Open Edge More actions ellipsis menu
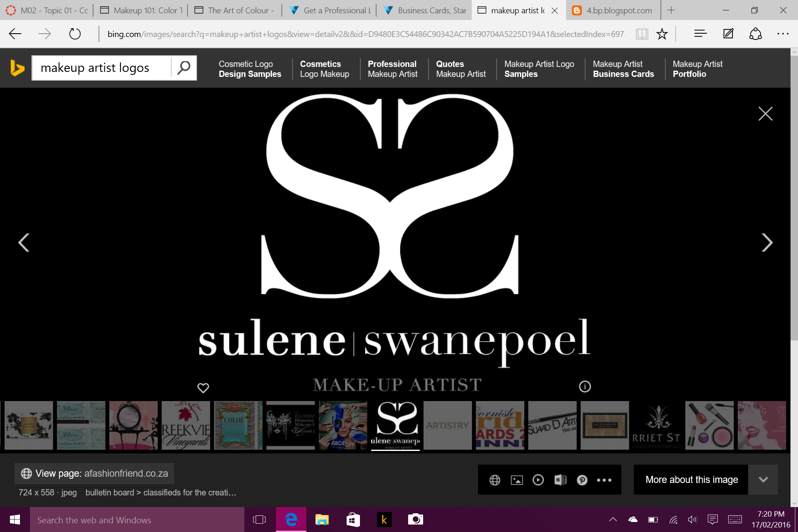Image resolution: width=798 pixels, height=532 pixels. 783,34
